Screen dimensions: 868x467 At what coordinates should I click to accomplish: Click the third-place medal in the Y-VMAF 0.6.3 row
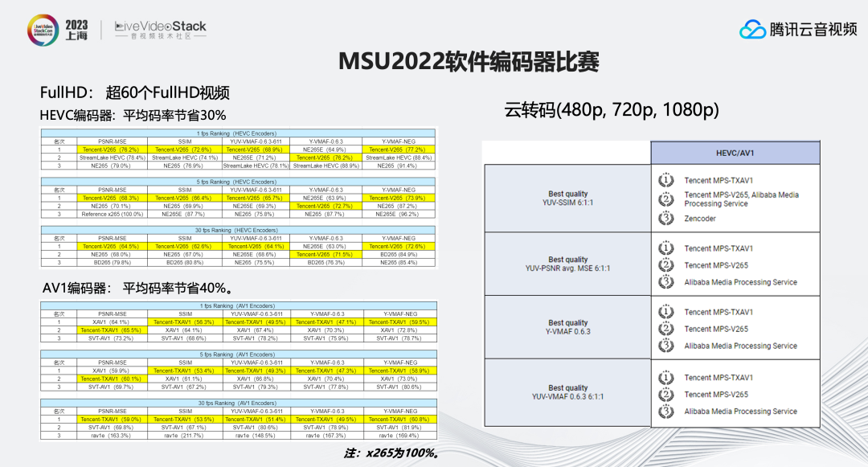666,346
